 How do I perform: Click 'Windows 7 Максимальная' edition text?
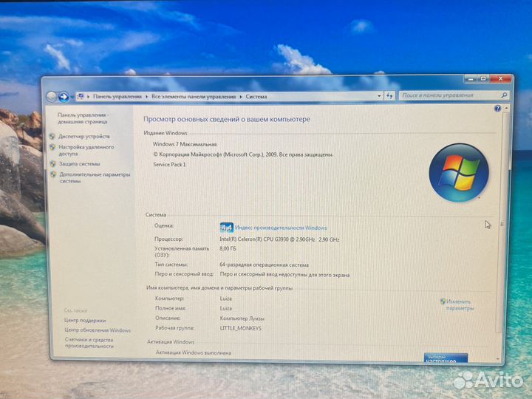click(185, 144)
